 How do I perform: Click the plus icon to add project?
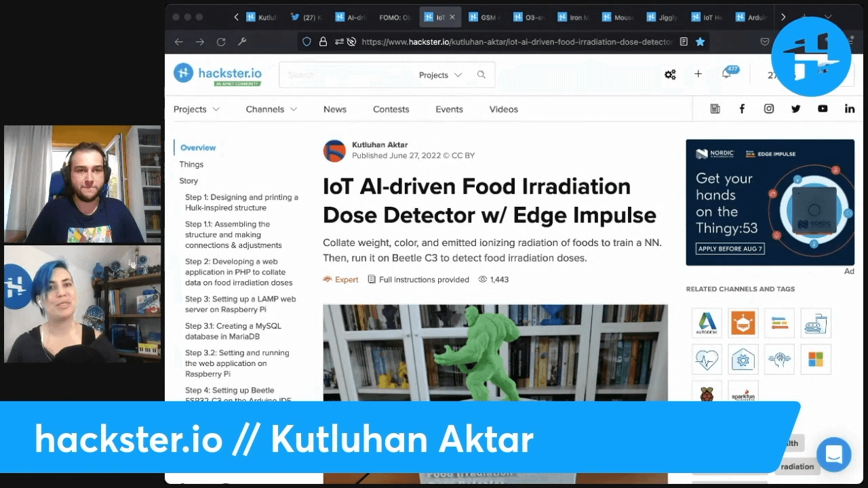click(x=698, y=74)
